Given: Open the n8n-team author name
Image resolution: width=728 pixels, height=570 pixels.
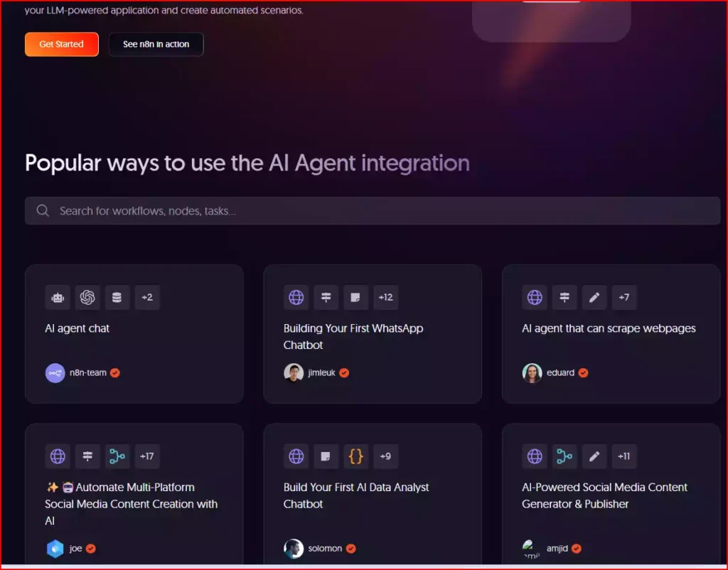Looking at the screenshot, I should click(87, 372).
